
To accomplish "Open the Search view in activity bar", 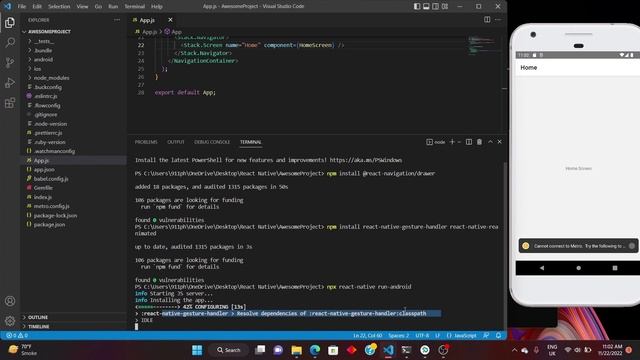I will tap(10, 42).
